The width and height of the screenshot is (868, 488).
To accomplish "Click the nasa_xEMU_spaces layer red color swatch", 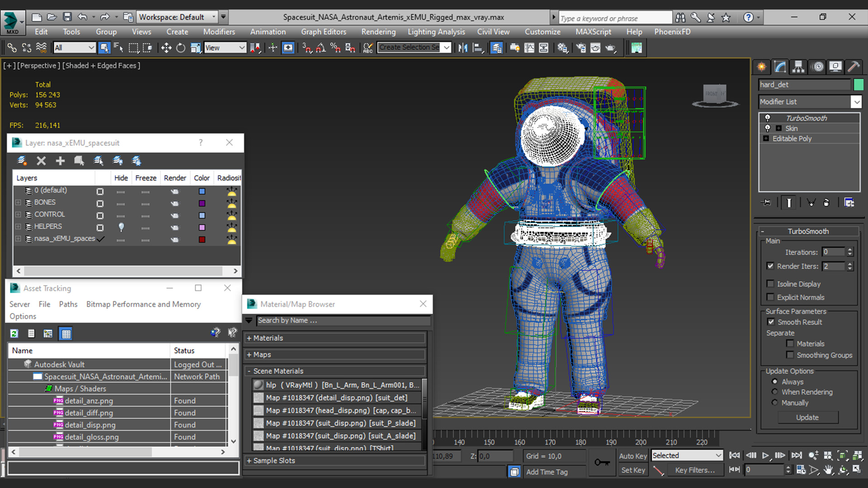I will pos(202,239).
